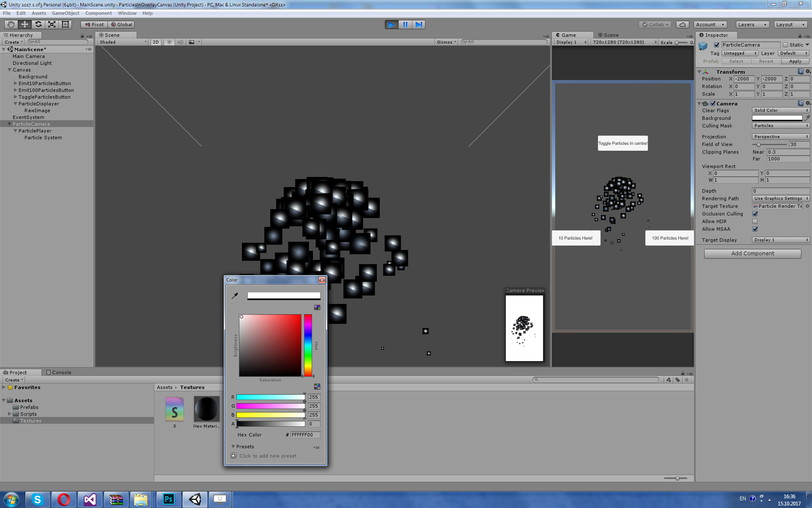Click 10 Particles Here button
This screenshot has width=812, height=508.
point(576,238)
